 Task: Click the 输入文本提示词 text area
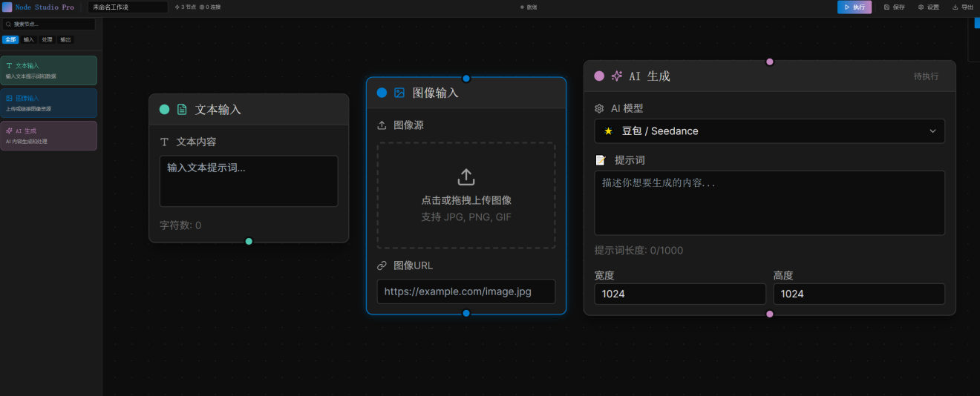pos(249,181)
